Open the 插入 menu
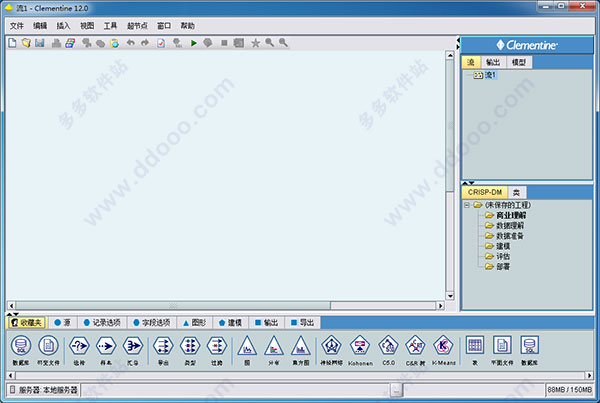 [64, 26]
